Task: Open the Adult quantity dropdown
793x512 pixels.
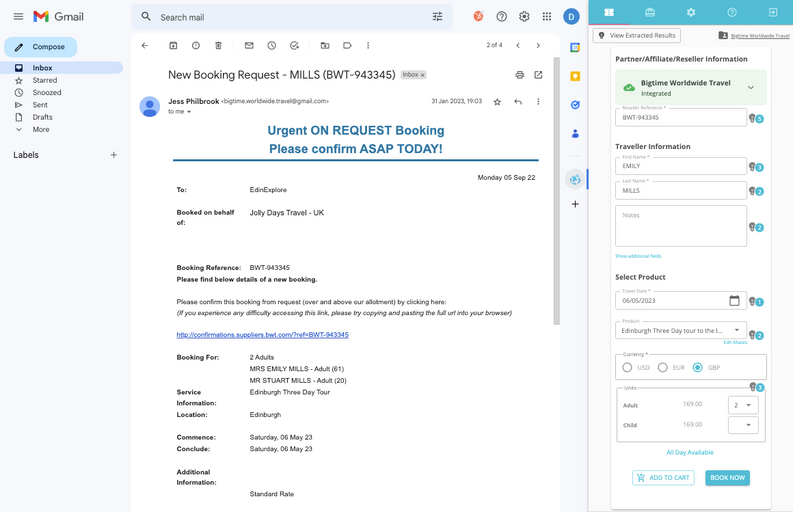Action: pos(743,405)
